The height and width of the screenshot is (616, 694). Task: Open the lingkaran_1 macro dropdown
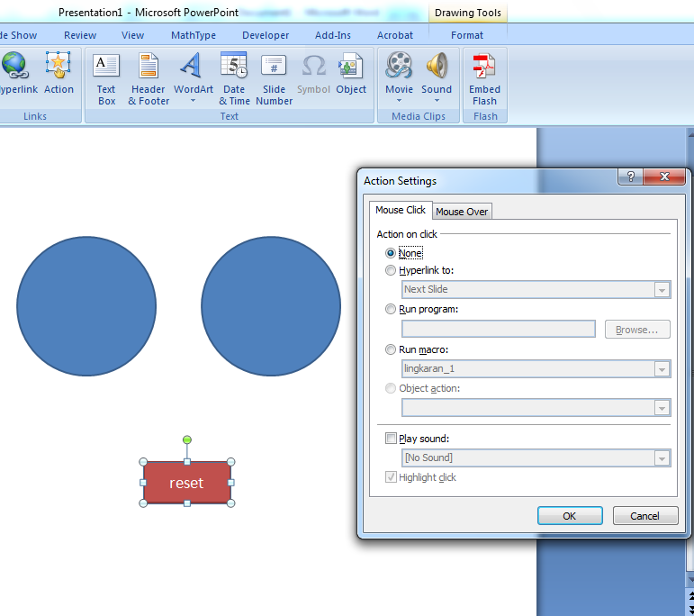[662, 369]
